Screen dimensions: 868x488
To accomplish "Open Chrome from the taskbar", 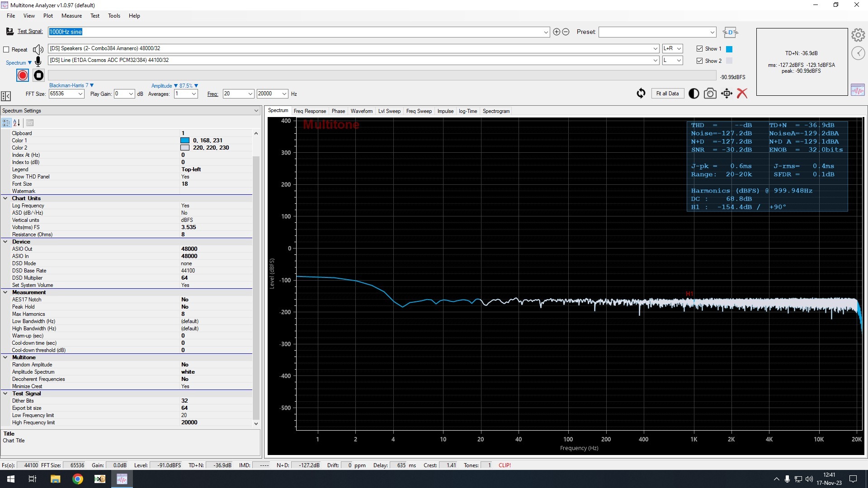I will click(x=78, y=479).
